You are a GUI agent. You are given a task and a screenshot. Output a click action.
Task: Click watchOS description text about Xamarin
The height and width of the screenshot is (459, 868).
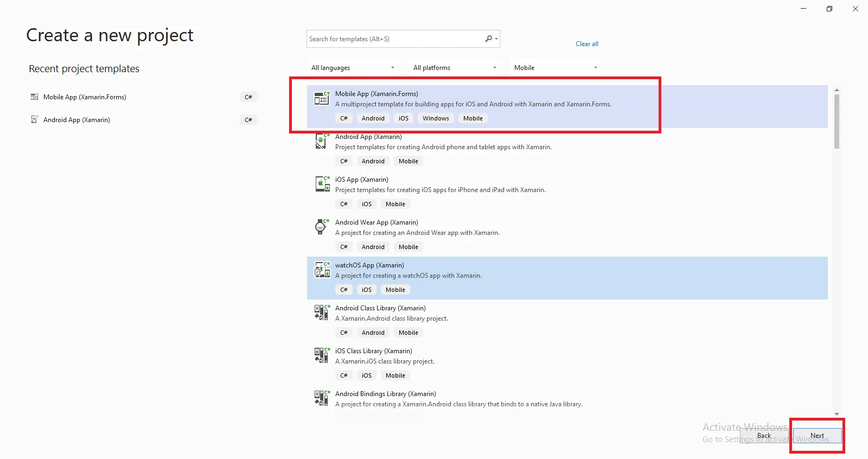click(409, 276)
